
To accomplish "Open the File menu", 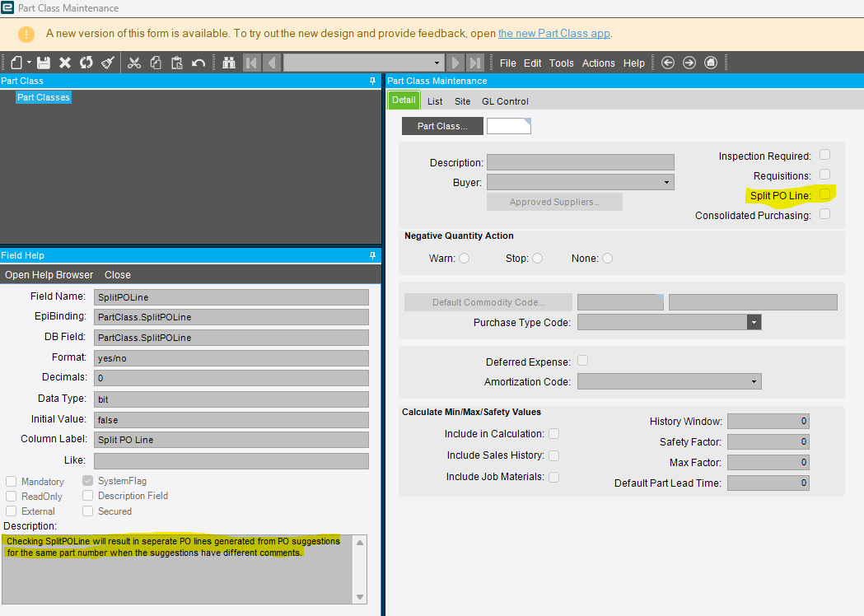I will tap(508, 63).
